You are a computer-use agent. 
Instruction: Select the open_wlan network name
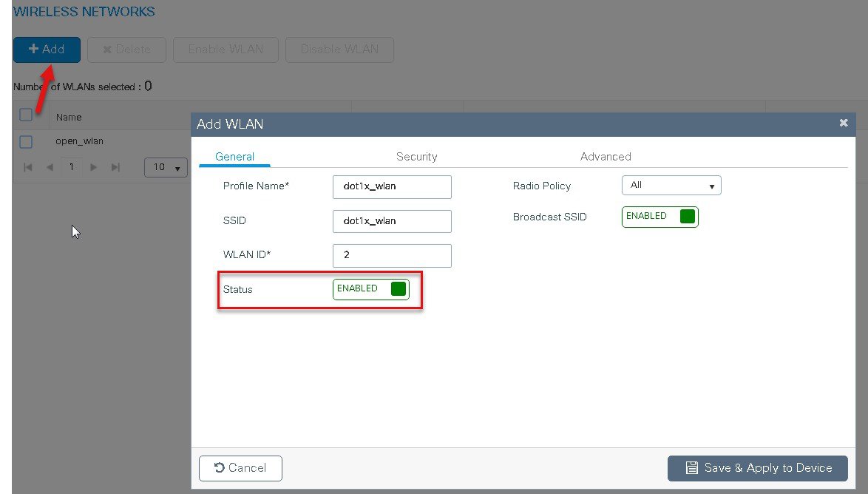pos(79,141)
